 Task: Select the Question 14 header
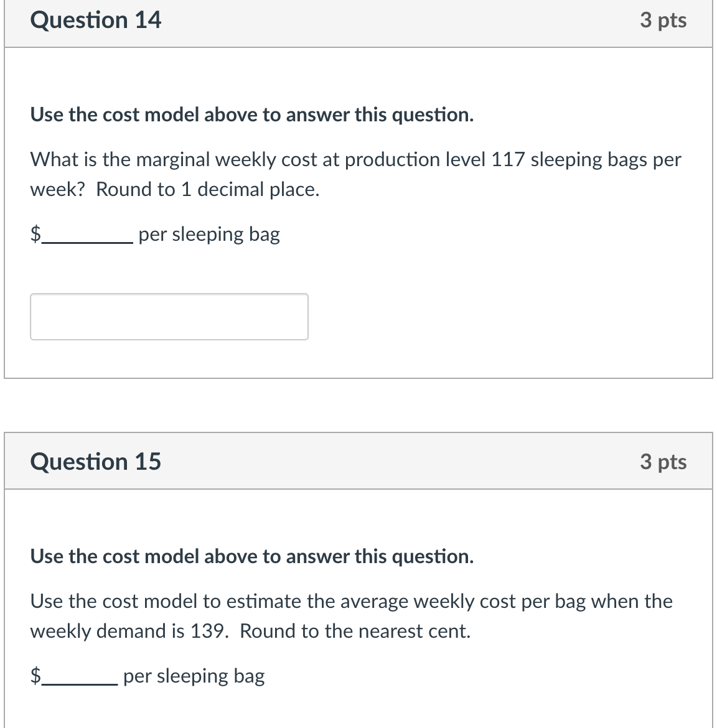pos(95,19)
